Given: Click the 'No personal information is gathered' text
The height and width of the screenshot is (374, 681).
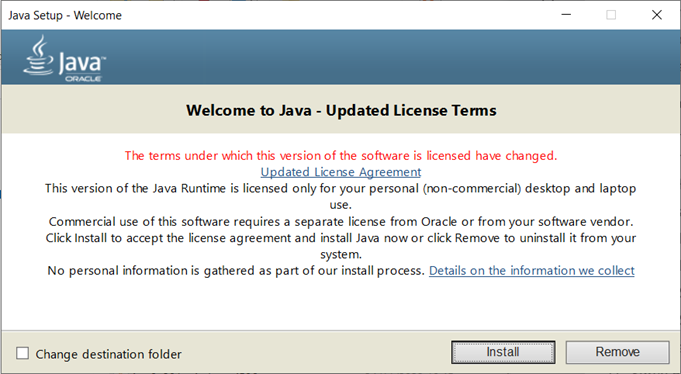Looking at the screenshot, I should point(236,271).
